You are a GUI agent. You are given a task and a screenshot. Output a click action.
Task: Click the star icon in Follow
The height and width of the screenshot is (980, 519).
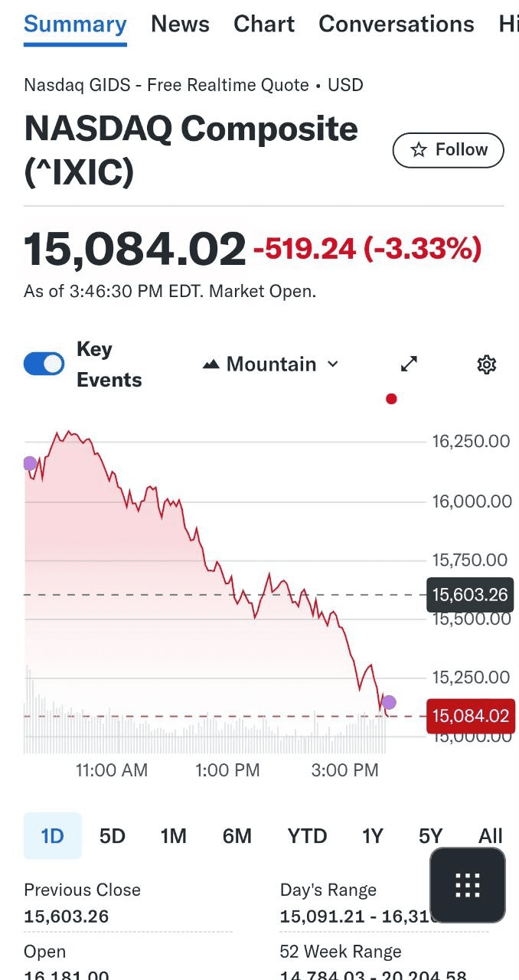coord(419,150)
